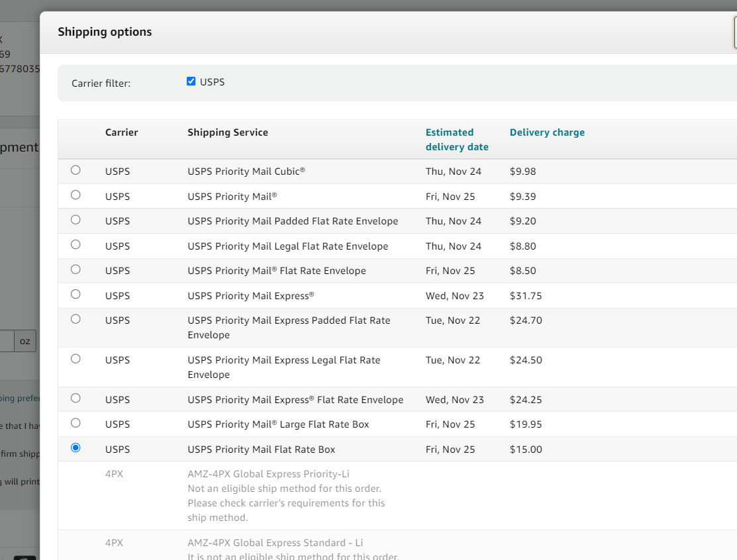Select Priority Mail Express Legal Flat Rate Envelope
The height and width of the screenshot is (560, 737).
click(x=75, y=358)
